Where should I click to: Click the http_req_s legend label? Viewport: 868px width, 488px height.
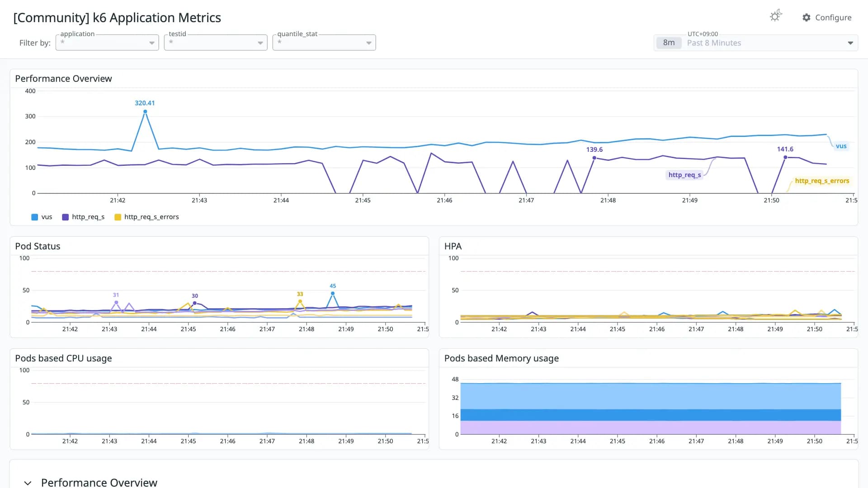point(88,217)
